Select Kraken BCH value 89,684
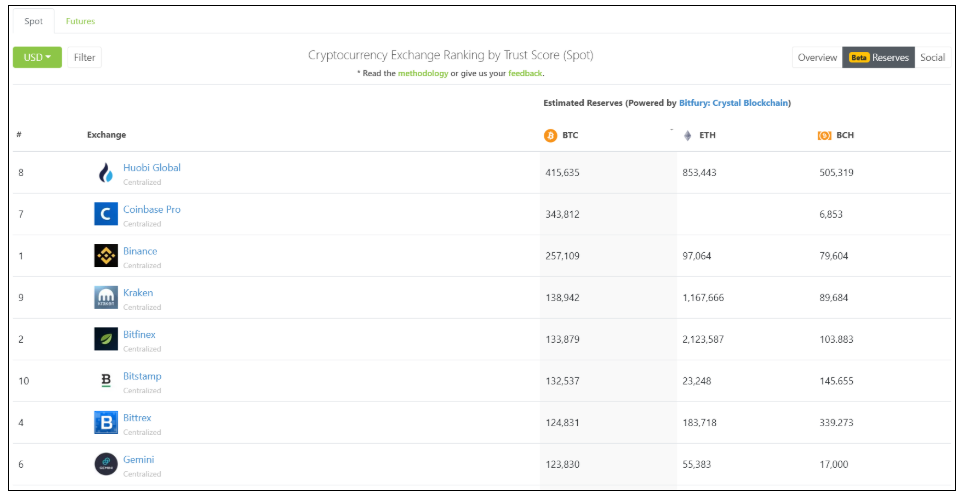This screenshot has width=961, height=498. pos(834,298)
